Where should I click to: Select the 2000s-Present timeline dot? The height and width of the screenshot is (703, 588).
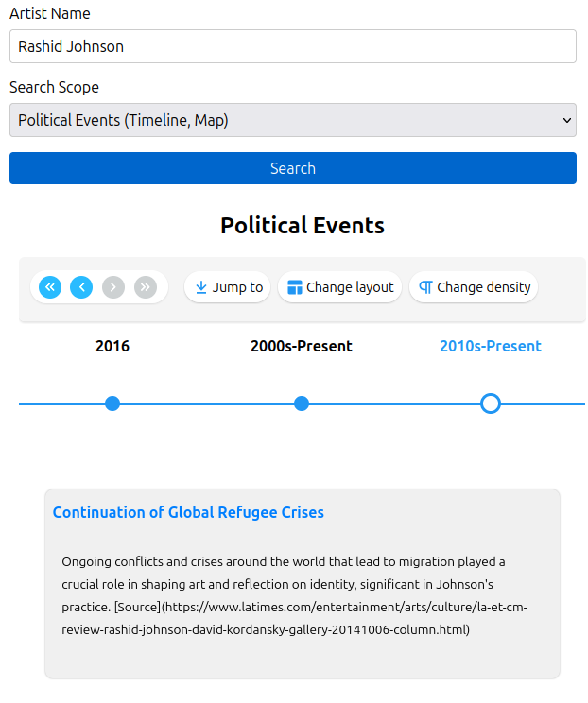(302, 403)
